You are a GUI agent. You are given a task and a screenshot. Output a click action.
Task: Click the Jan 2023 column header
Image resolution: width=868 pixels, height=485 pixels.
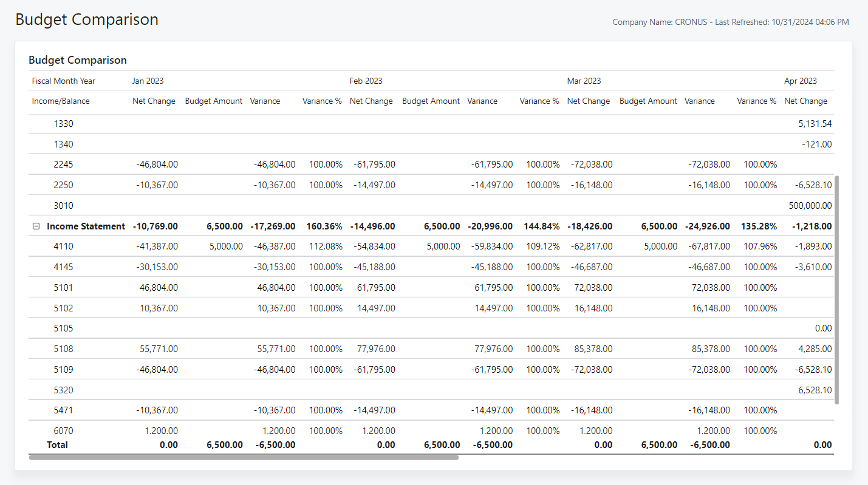click(x=148, y=80)
